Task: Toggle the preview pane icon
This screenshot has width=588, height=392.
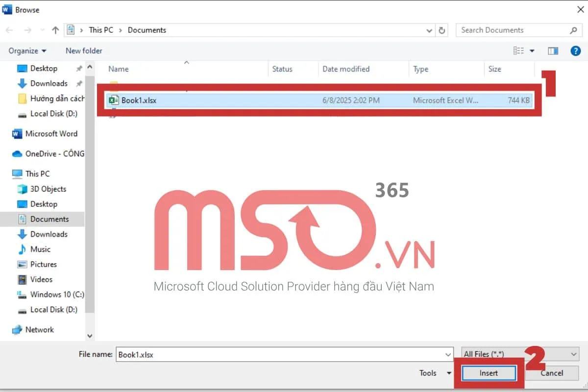Action: 553,50
